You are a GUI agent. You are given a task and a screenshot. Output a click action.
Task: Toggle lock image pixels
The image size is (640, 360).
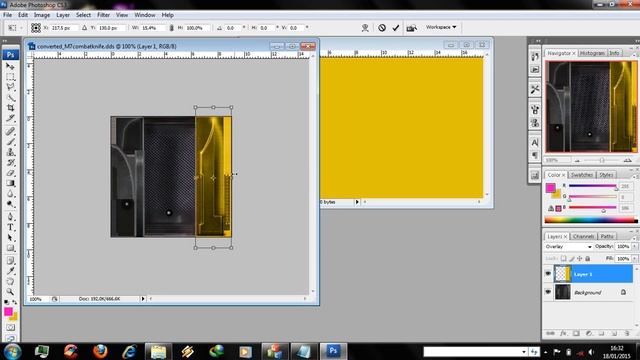pyautogui.click(x=571, y=258)
